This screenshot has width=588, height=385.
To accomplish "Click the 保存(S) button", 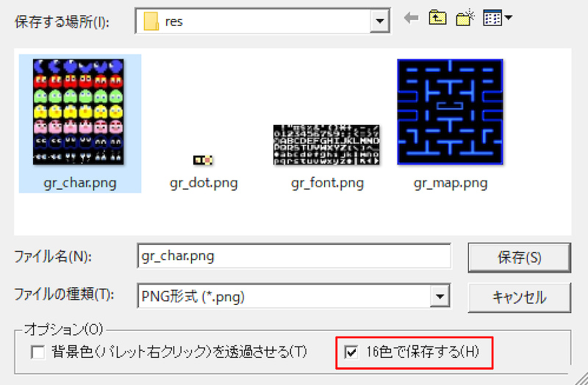I will point(520,258).
